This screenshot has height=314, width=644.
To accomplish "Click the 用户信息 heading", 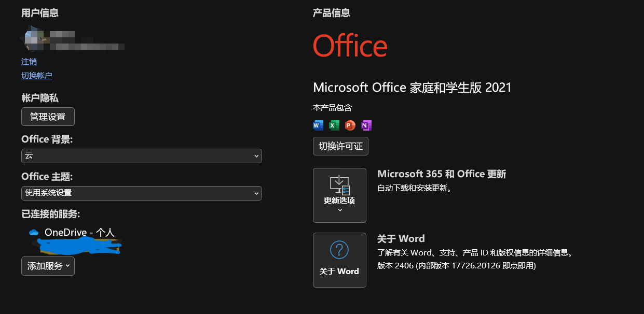I will (40, 13).
